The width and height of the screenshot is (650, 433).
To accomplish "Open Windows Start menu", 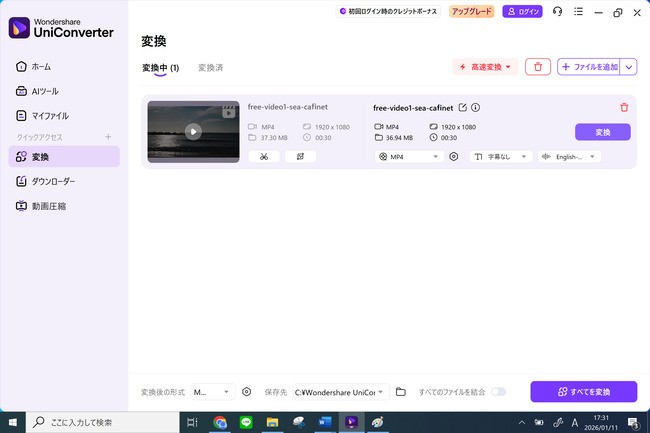I will 13,422.
